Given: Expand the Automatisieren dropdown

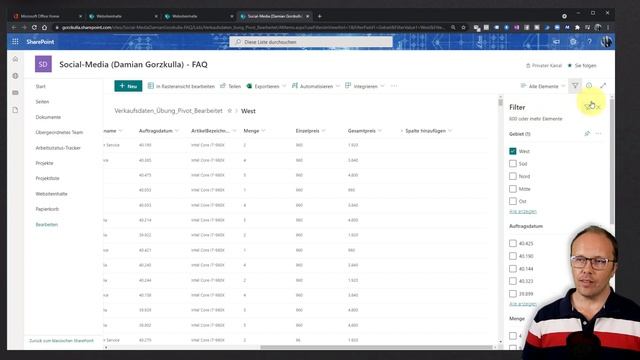Looking at the screenshot, I should point(338,86).
